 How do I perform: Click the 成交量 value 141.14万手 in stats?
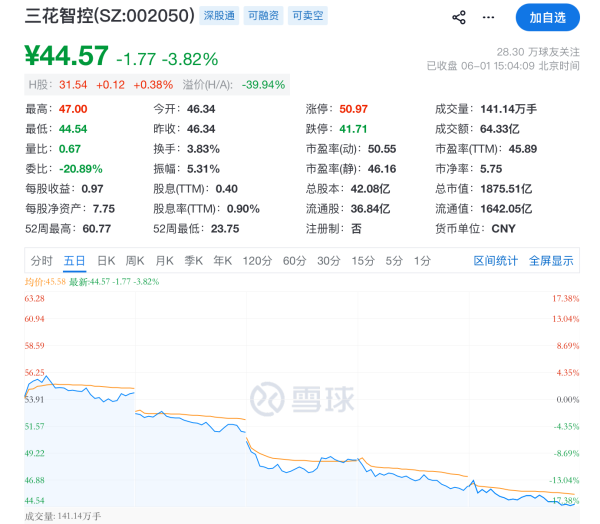[x=509, y=109]
